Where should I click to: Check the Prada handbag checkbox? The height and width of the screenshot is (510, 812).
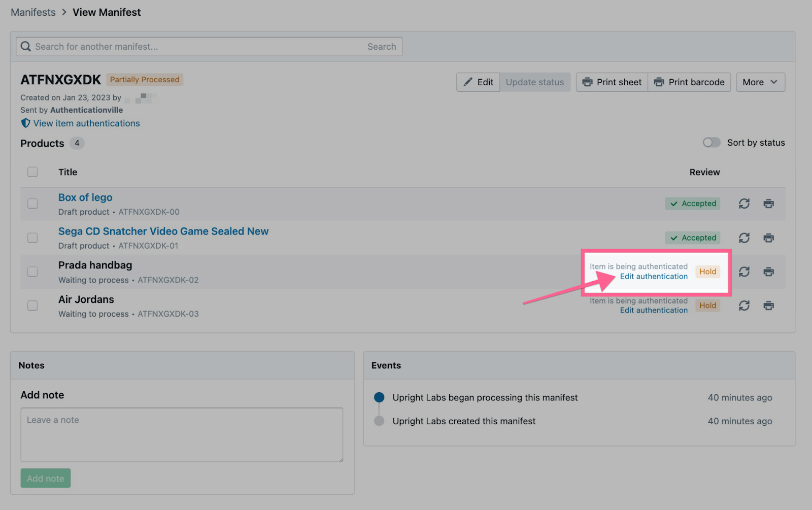coord(32,271)
